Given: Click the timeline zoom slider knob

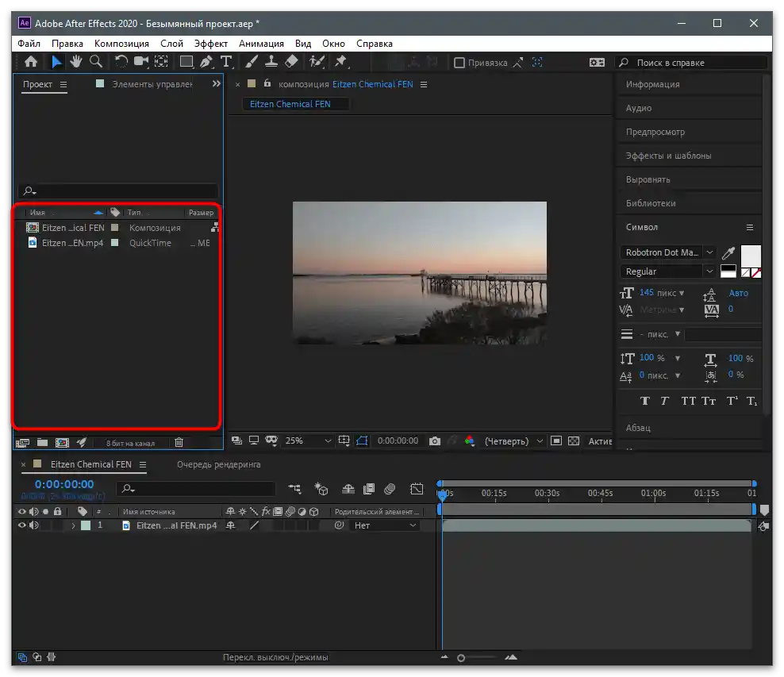Looking at the screenshot, I should [461, 658].
